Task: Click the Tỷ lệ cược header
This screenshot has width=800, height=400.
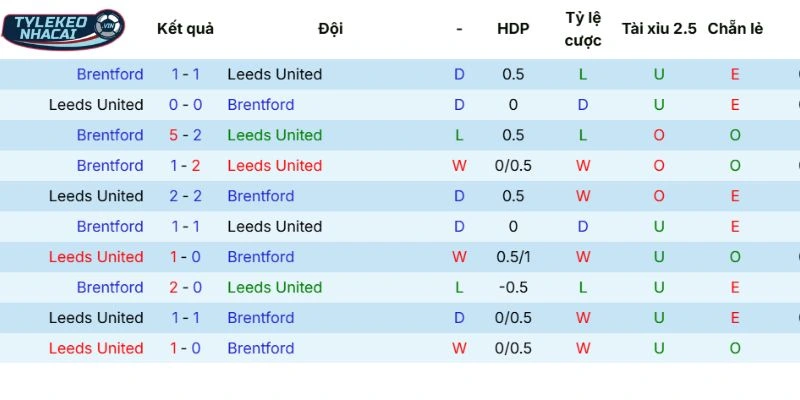Action: pos(583,29)
